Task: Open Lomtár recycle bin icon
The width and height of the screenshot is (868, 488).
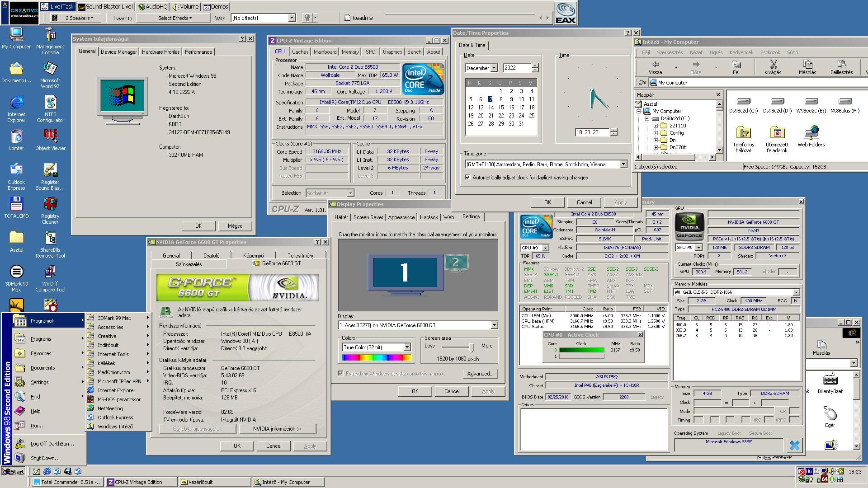Action: [x=16, y=140]
